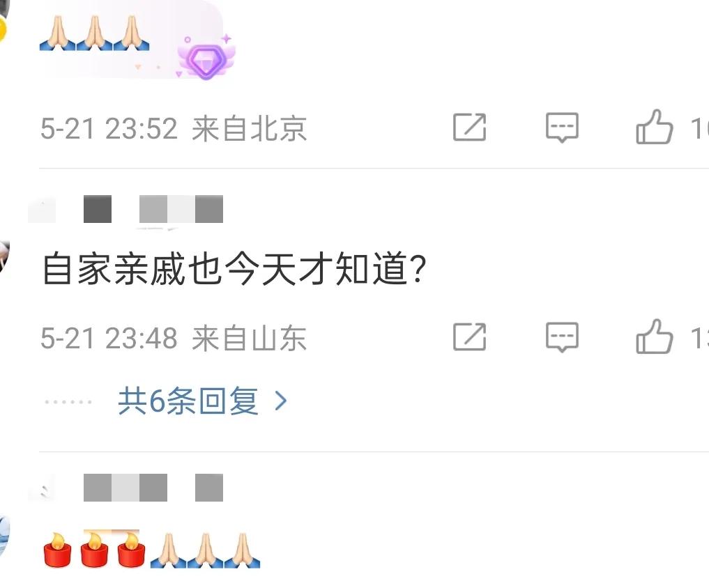709x588 pixels.
Task: Tap the dotted line beside the replies link
Action: (x=68, y=402)
